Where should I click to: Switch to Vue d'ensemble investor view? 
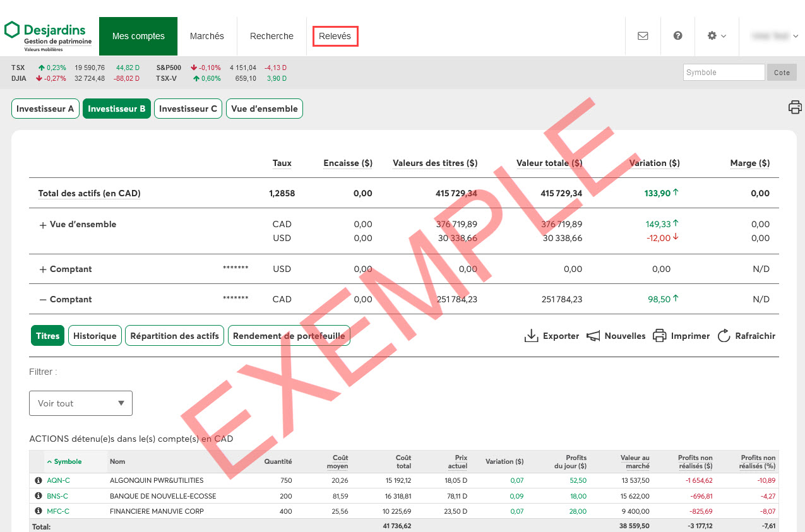point(265,109)
